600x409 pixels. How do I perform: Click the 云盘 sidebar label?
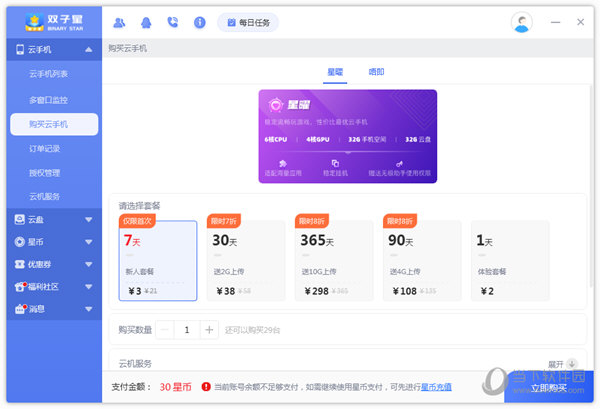click(36, 220)
